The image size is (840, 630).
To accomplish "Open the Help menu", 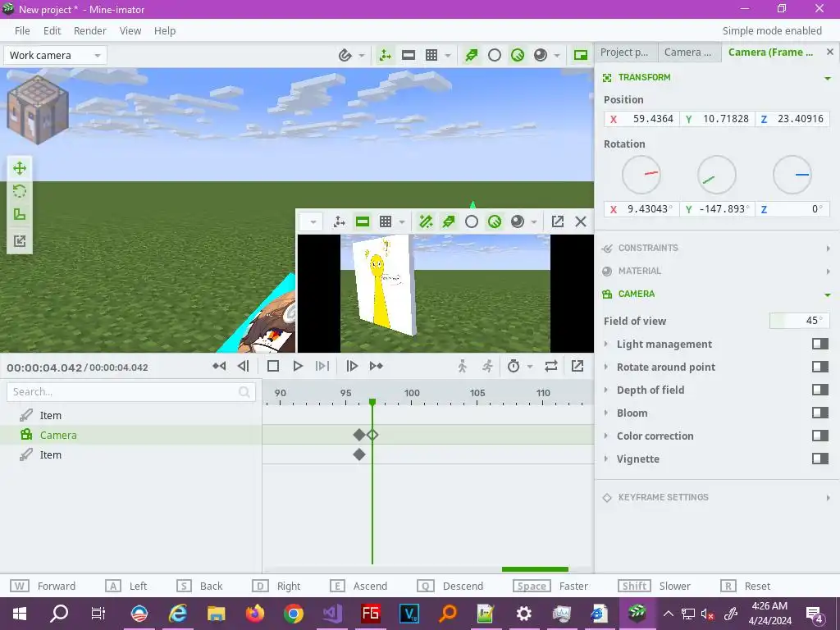I will 165,30.
